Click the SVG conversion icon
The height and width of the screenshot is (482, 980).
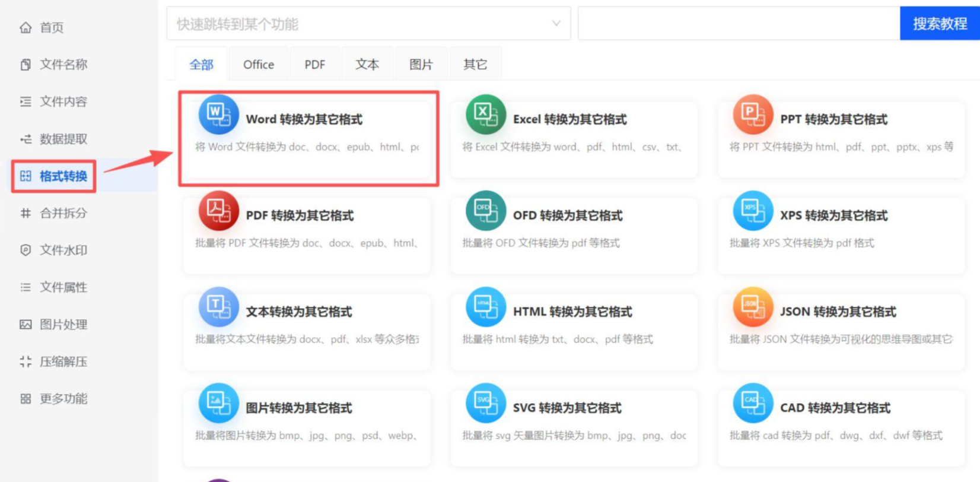point(486,403)
